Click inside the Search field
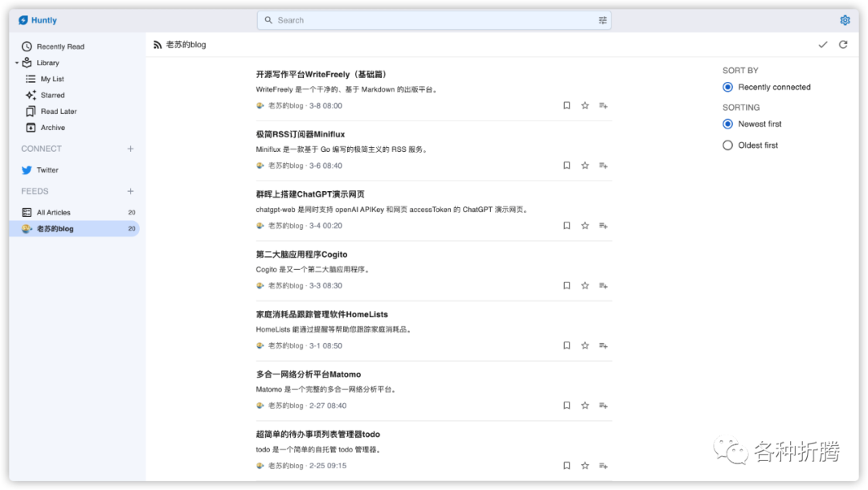868x490 pixels. (x=434, y=20)
